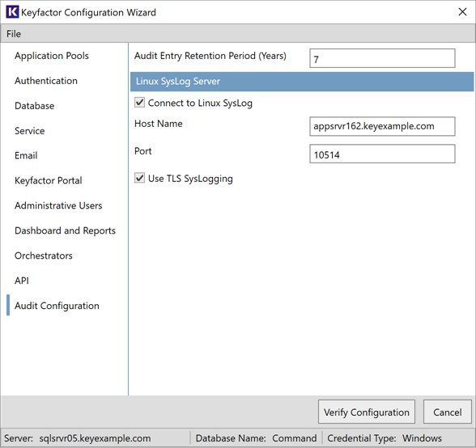Click the Verify Configuration button
The image size is (476, 448).
click(367, 412)
